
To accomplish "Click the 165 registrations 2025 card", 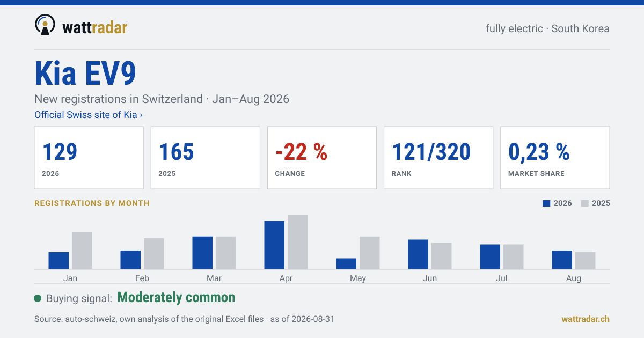I will pyautogui.click(x=206, y=158).
